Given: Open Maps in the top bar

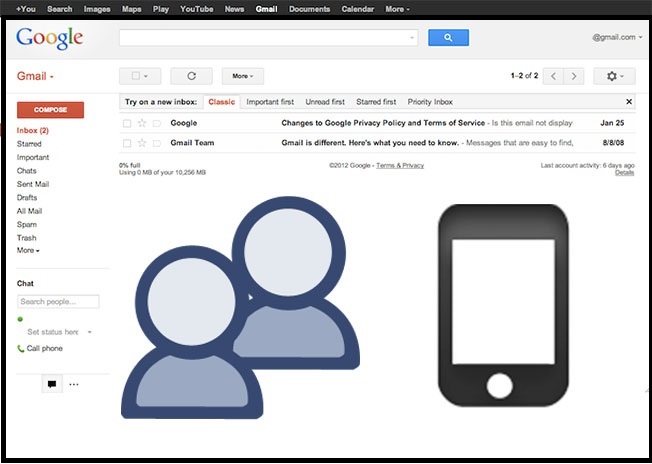Looking at the screenshot, I should coord(131,9).
